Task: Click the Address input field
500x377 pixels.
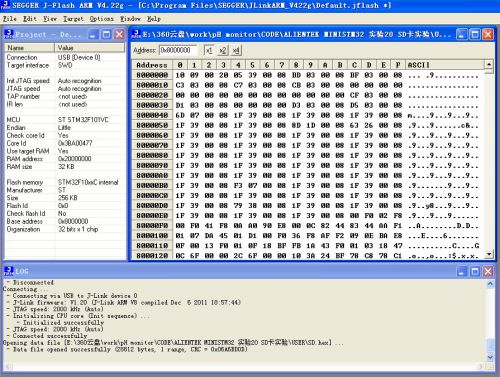Action: 178,50
